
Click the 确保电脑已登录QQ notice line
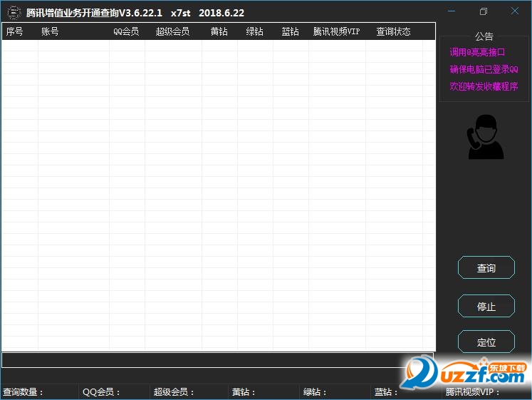[x=484, y=69]
